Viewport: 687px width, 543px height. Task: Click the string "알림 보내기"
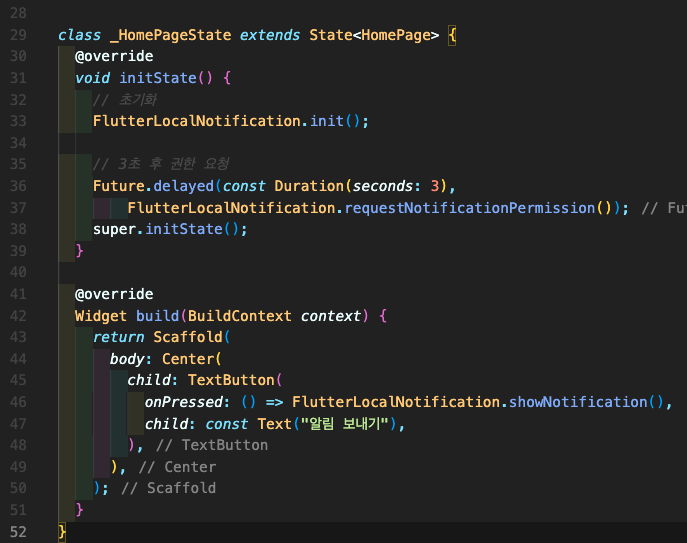tap(345, 424)
